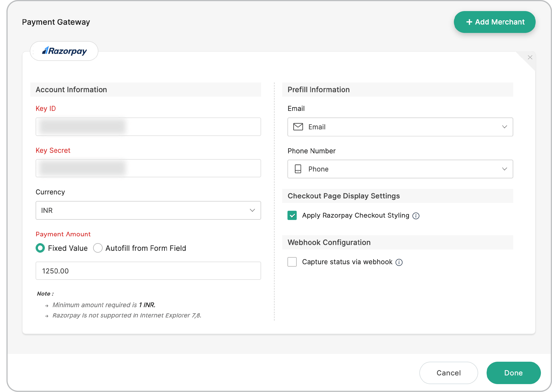Click the Payment Gateway heading
The height and width of the screenshot is (392, 552).
pyautogui.click(x=56, y=22)
